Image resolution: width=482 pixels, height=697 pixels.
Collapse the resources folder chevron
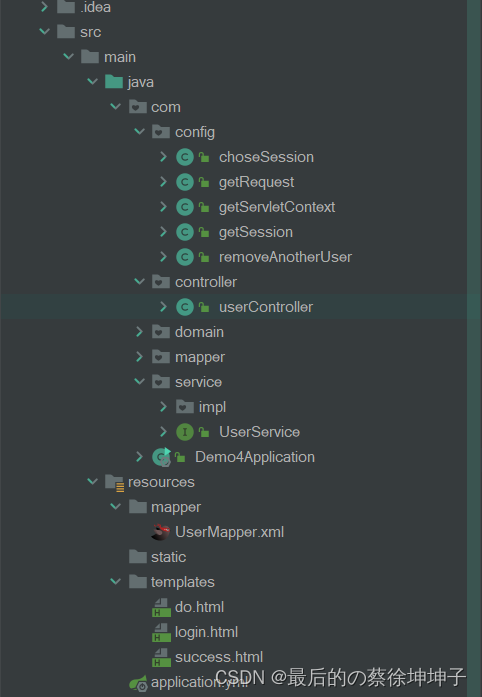tap(92, 482)
